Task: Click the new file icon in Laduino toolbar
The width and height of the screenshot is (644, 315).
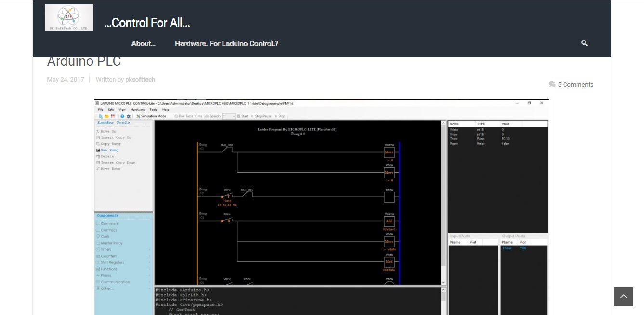Action: coord(101,116)
